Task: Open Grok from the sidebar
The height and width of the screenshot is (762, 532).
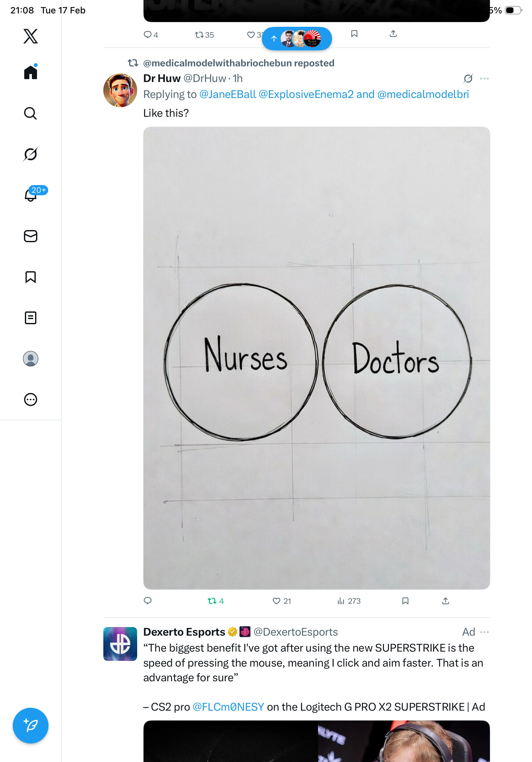Action: point(31,154)
